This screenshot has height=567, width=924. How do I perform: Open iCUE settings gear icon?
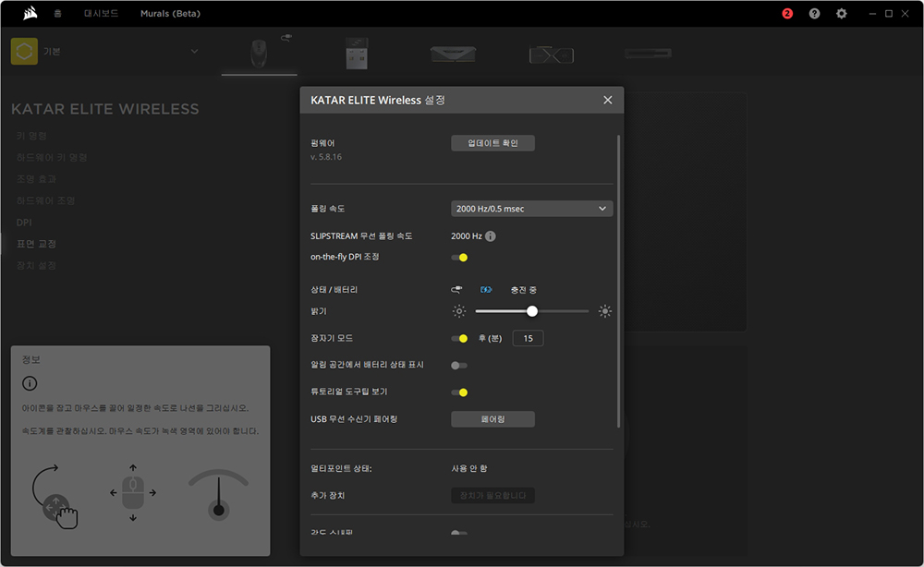point(841,14)
